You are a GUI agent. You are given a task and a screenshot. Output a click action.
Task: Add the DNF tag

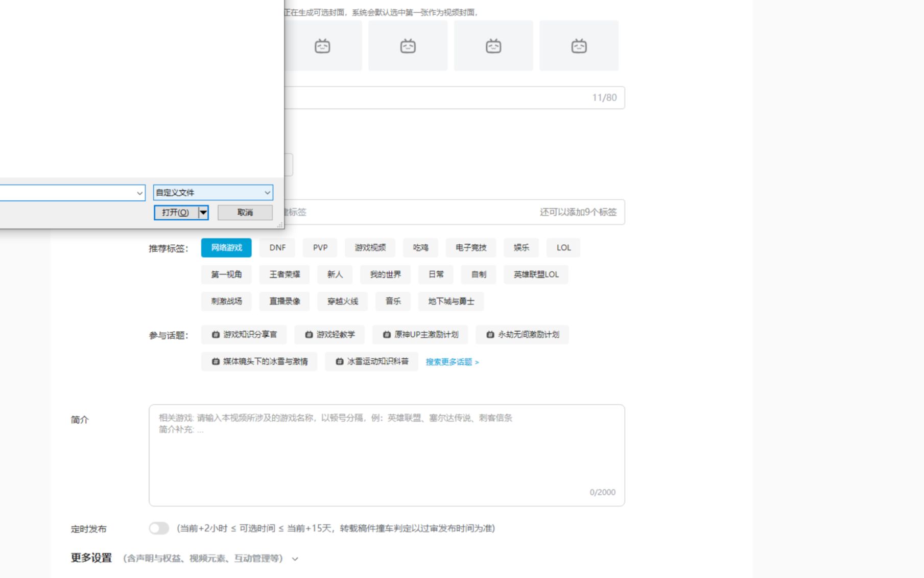pyautogui.click(x=277, y=248)
